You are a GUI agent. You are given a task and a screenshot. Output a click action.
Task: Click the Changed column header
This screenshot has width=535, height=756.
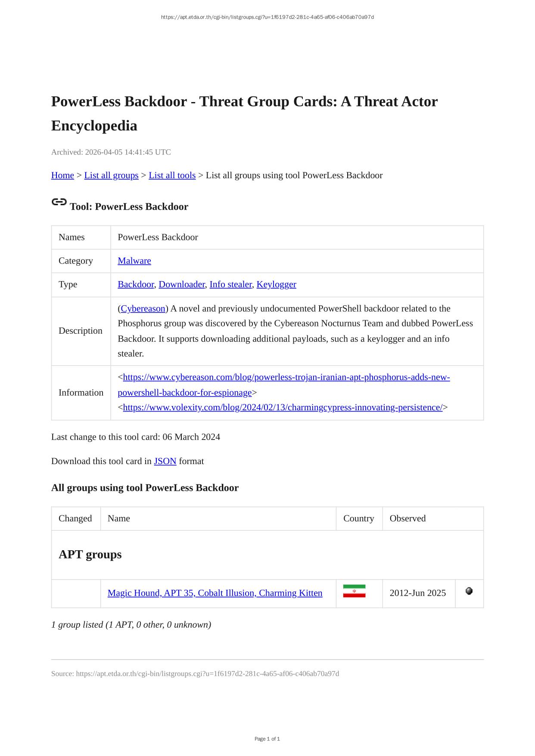tap(75, 518)
